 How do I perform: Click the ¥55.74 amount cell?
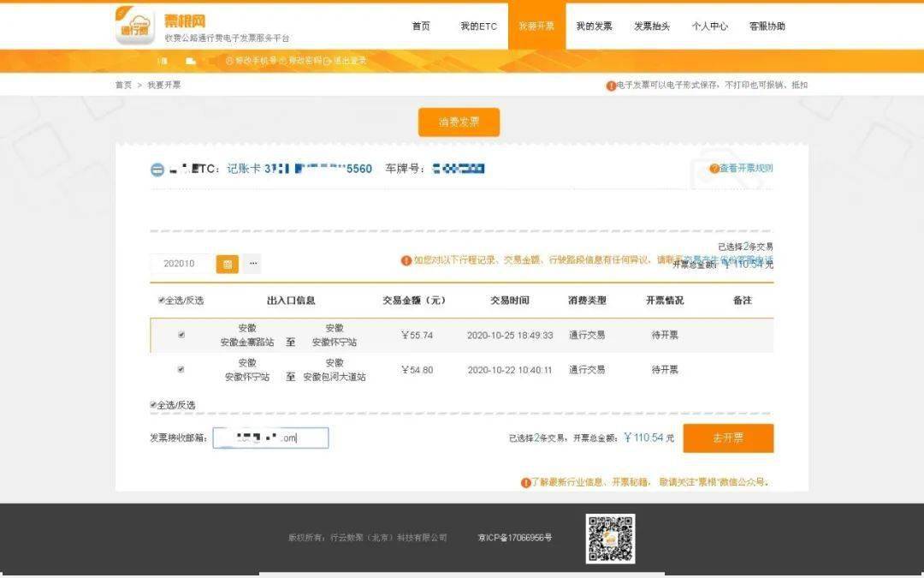418,336
